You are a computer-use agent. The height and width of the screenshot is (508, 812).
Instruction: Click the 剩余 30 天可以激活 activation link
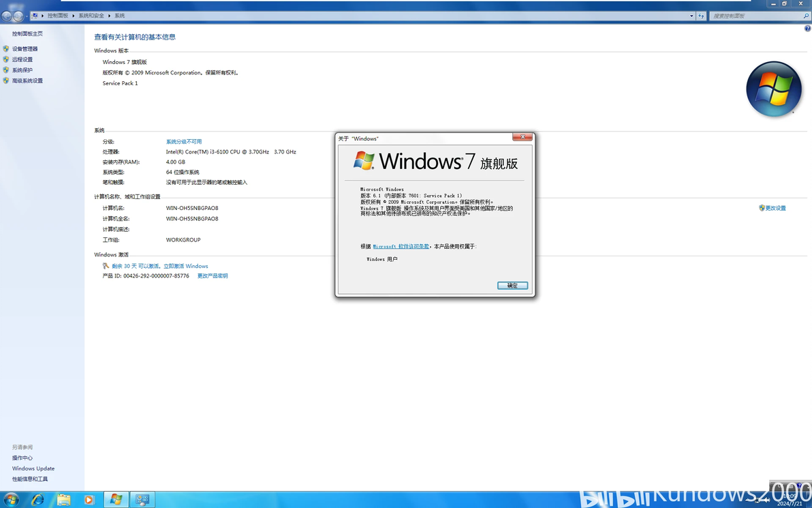pos(160,266)
